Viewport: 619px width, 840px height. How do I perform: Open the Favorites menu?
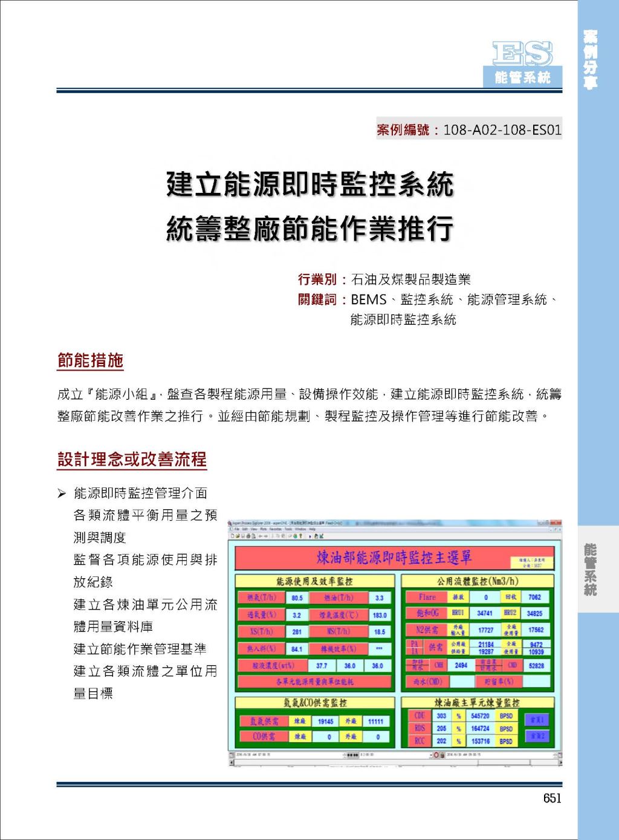pyautogui.click(x=275, y=529)
